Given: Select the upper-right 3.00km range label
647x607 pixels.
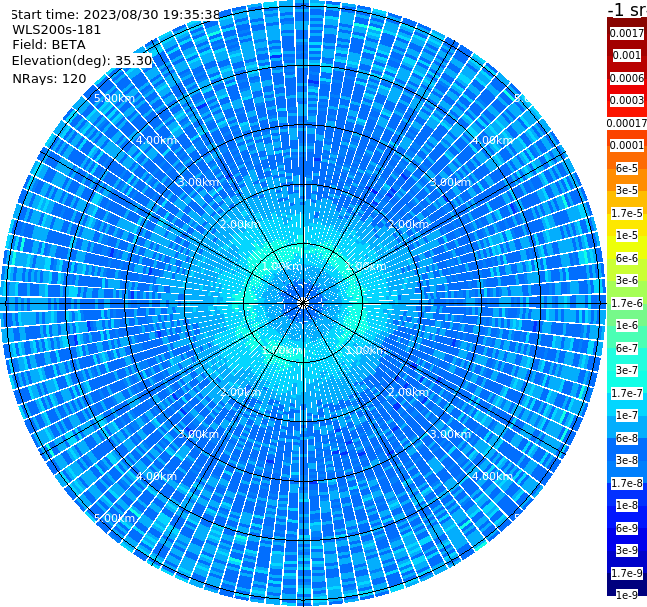Looking at the screenshot, I should click(450, 182).
